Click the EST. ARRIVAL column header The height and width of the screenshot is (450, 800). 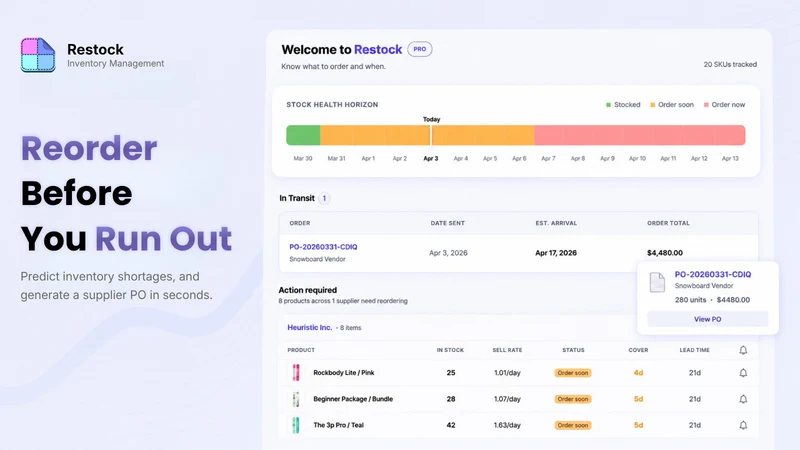point(556,223)
